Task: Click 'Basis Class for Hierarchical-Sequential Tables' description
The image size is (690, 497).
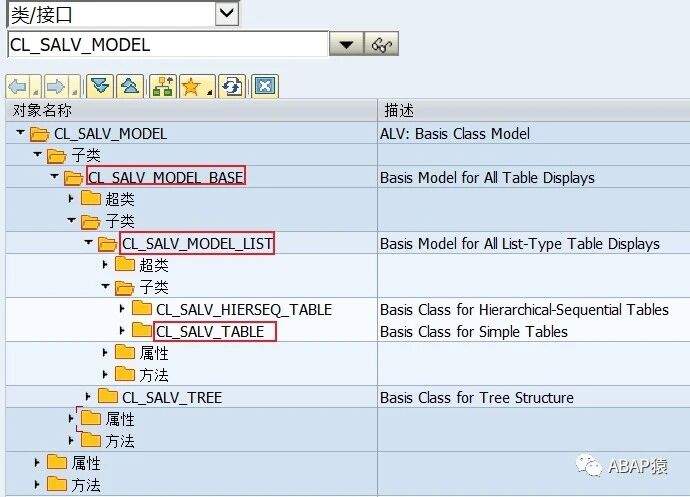Action: [x=525, y=309]
